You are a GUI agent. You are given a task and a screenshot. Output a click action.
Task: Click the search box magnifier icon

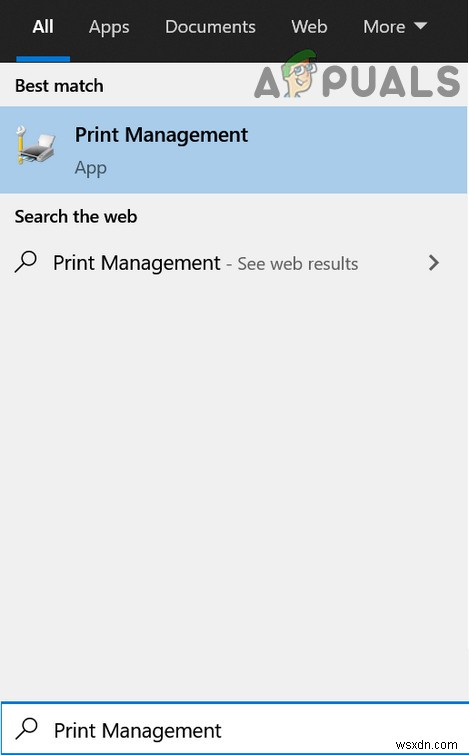[26, 729]
